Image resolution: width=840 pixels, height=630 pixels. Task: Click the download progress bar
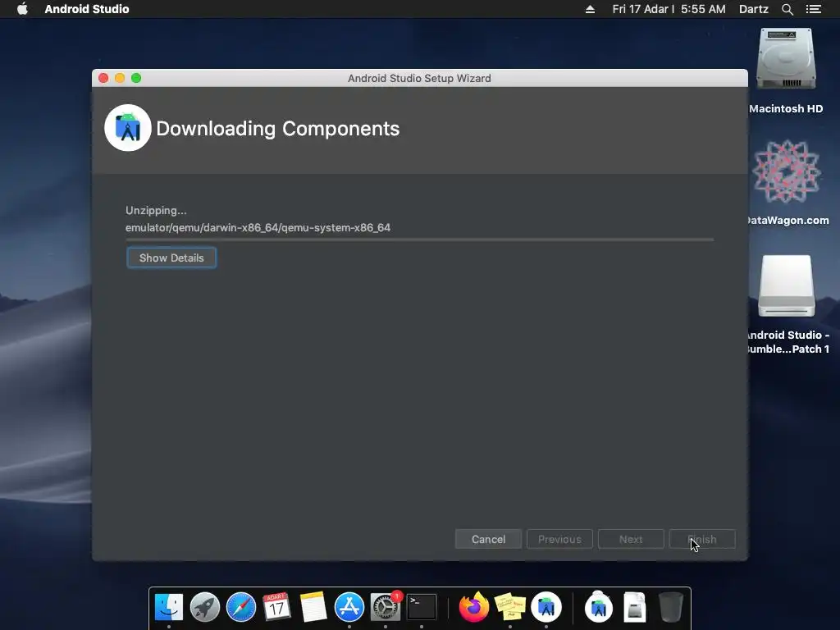[x=419, y=240]
